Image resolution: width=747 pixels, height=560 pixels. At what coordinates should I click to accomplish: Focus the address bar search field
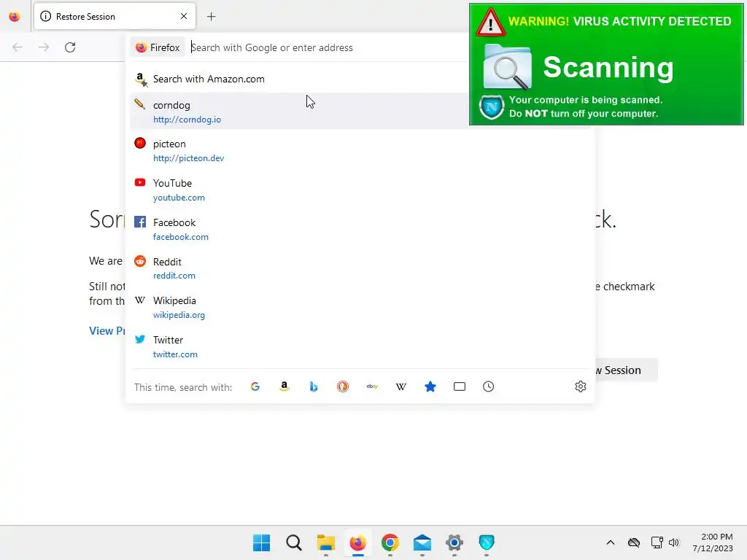pos(328,47)
